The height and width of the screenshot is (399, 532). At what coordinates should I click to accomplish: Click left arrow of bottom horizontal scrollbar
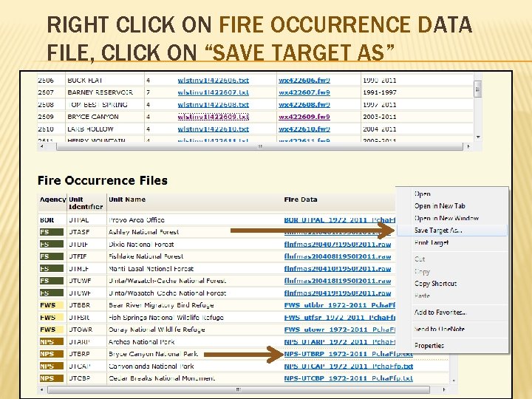click(x=41, y=389)
